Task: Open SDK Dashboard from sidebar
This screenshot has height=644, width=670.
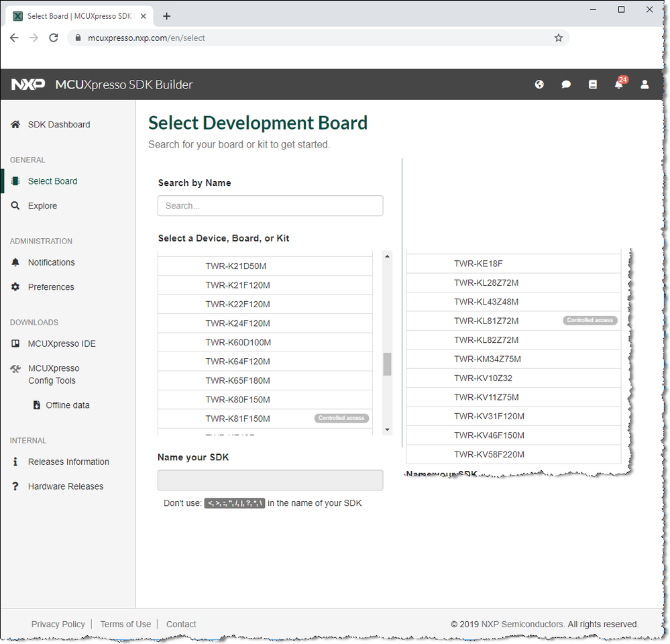Action: (x=59, y=125)
